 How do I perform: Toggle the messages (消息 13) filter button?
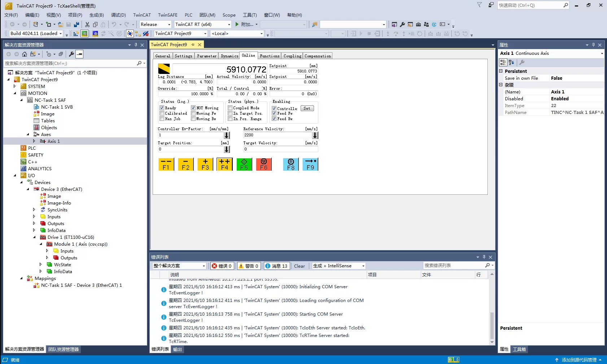click(276, 266)
